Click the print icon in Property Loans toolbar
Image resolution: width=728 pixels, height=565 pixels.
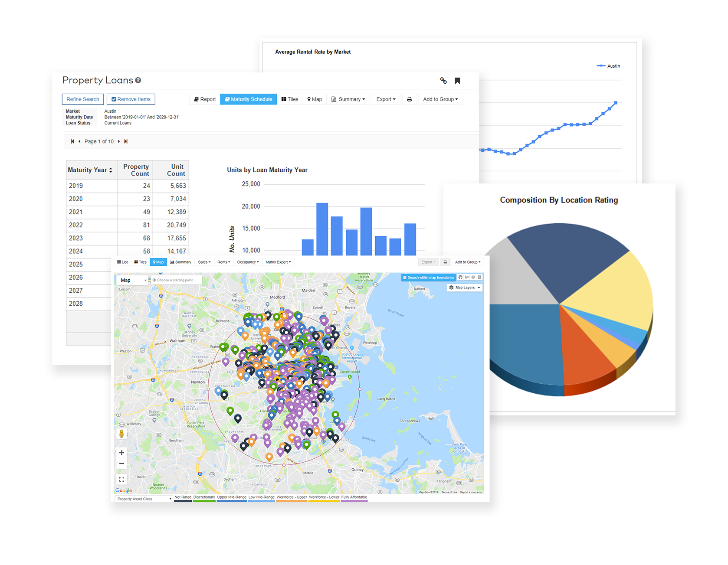[410, 99]
